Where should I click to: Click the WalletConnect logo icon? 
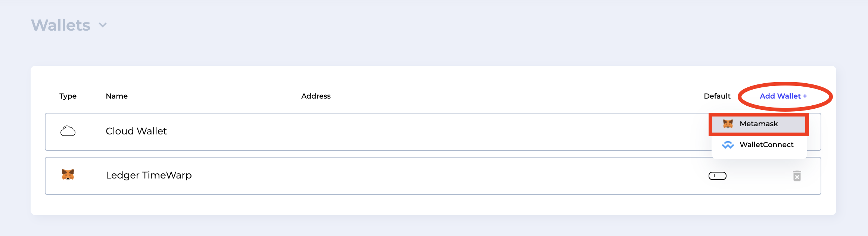[x=728, y=145]
